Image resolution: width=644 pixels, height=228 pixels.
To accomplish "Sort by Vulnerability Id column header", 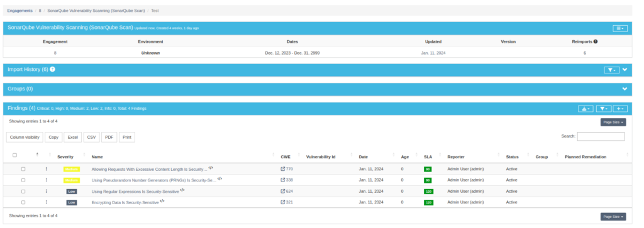I will 321,156.
